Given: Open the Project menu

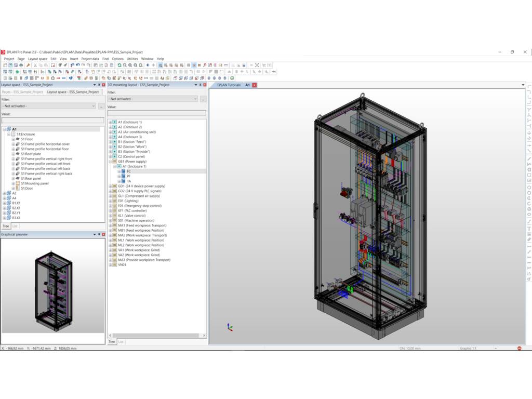Looking at the screenshot, I should coord(9,59).
